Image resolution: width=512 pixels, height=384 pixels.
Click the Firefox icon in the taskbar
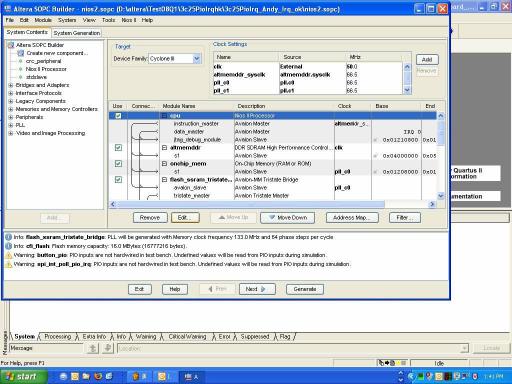tap(98, 376)
